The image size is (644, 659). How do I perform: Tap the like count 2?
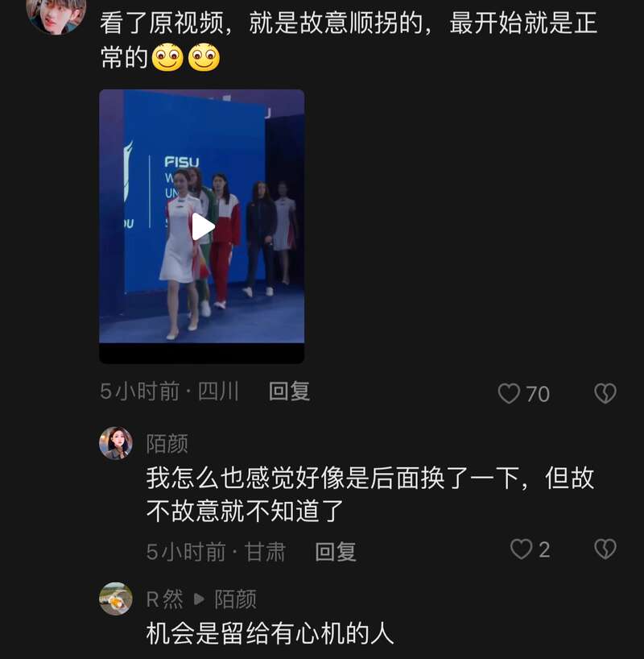point(544,549)
